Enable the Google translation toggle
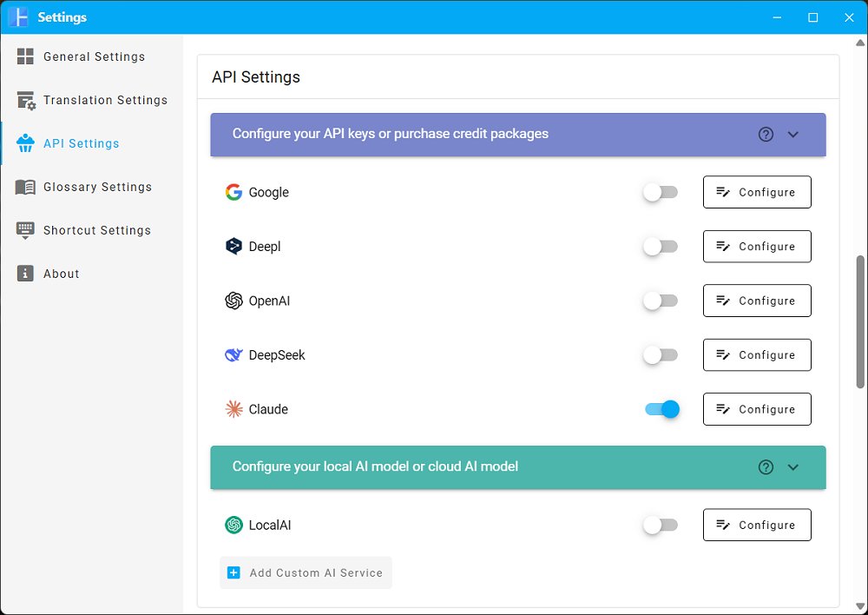Viewport: 868px width, 615px height. (661, 192)
